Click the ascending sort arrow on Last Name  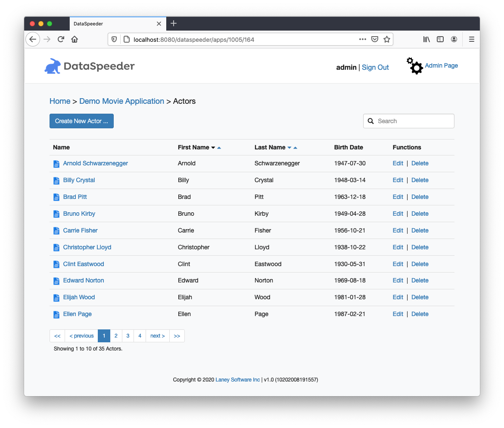(295, 147)
